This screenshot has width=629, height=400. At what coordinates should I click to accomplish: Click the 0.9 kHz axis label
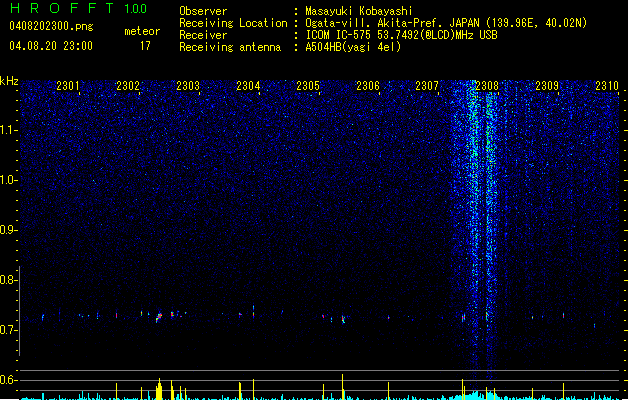pos(9,230)
